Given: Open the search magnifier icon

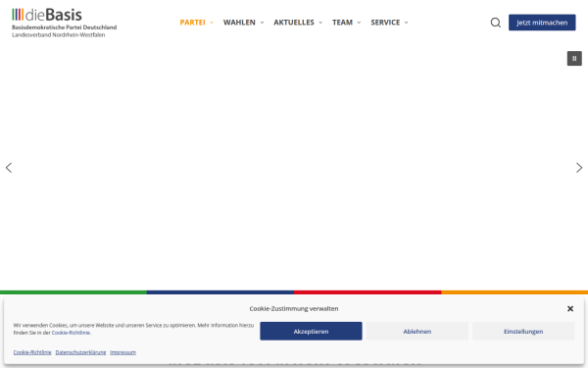Looking at the screenshot, I should [x=495, y=23].
